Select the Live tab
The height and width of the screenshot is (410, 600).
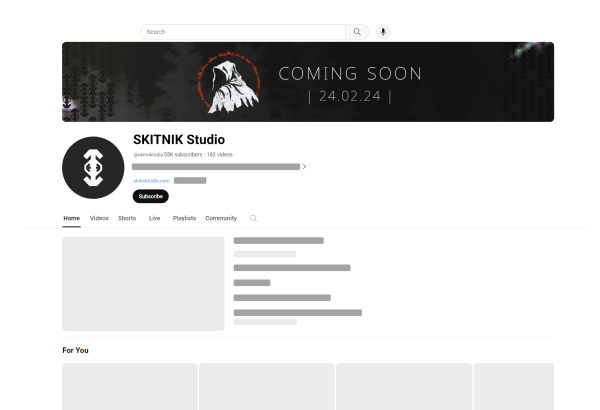pyautogui.click(x=154, y=218)
